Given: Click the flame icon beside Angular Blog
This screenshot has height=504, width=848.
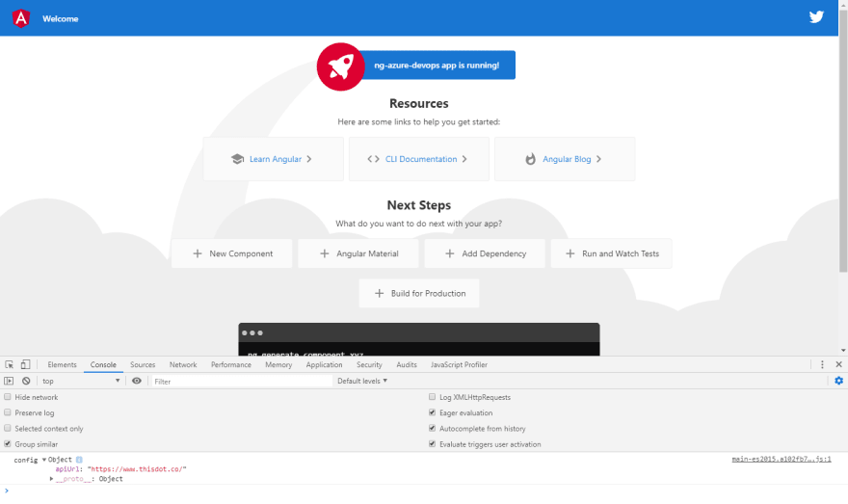Looking at the screenshot, I should click(531, 159).
